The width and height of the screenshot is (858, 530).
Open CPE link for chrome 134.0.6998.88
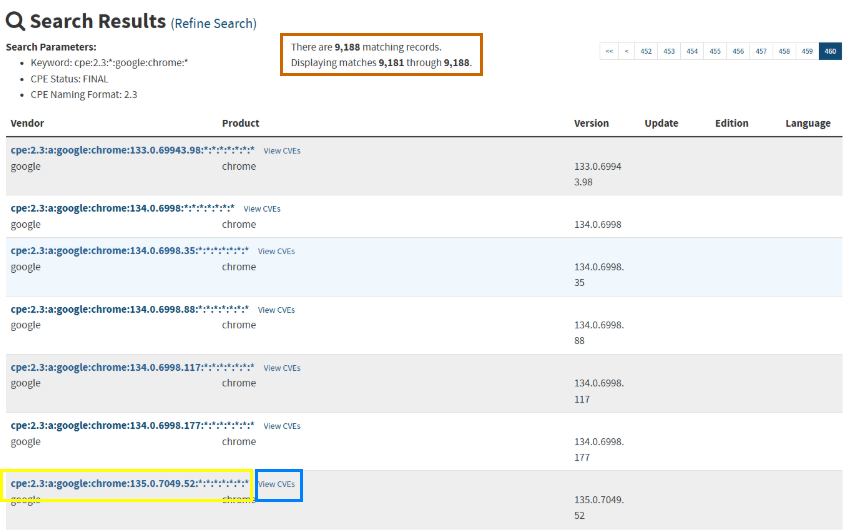coord(129,309)
